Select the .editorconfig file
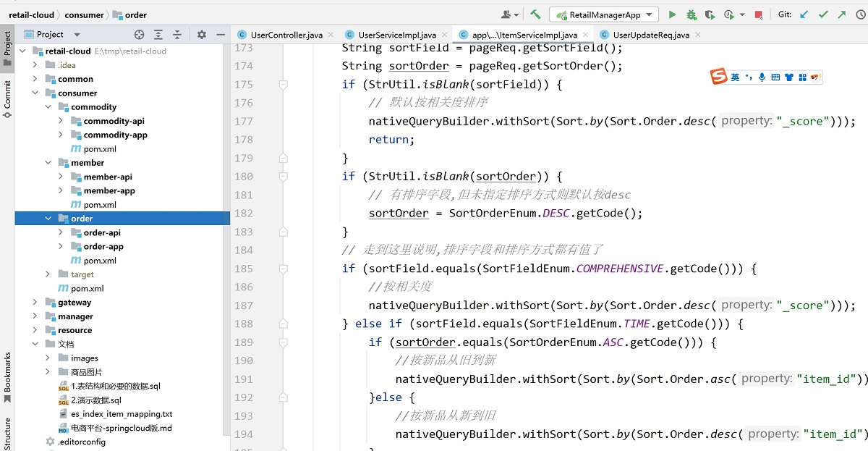Screen dimensions: 868x451 [x=82, y=442]
